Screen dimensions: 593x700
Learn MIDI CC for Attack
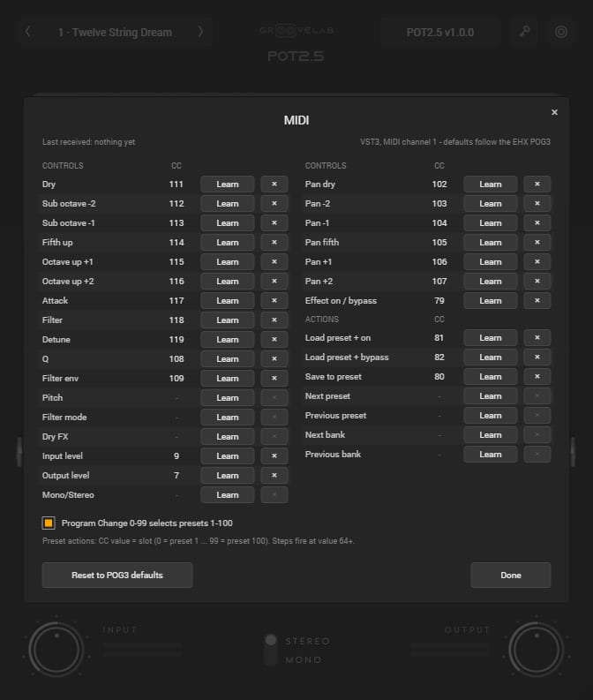click(228, 300)
